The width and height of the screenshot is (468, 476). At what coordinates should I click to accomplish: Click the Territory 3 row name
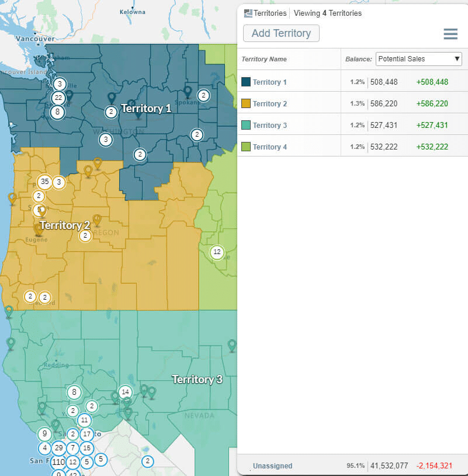270,126
